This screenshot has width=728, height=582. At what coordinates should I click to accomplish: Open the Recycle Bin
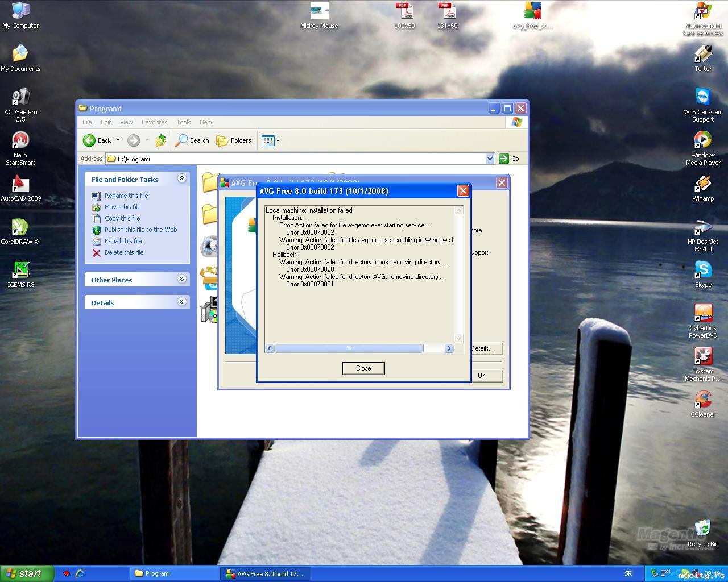[x=703, y=534]
